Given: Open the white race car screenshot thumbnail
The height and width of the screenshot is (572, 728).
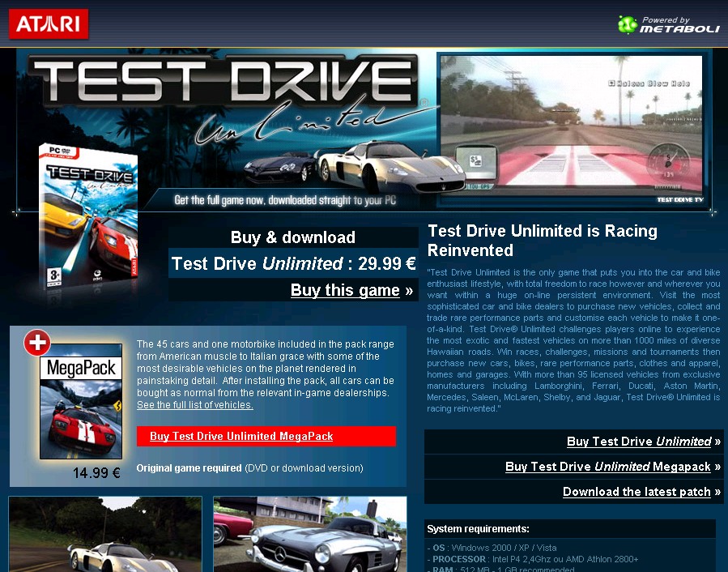Looking at the screenshot, I should (105, 534).
